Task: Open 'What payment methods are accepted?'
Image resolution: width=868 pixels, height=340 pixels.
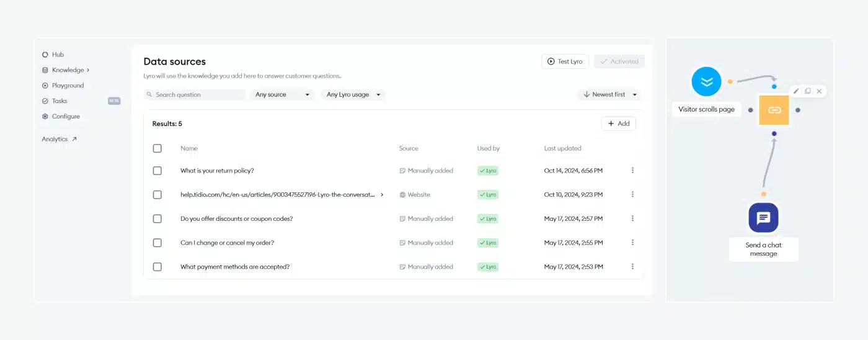Action: [235, 267]
